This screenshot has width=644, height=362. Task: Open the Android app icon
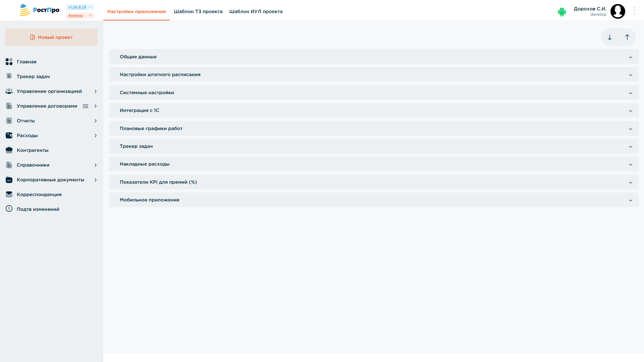562,12
